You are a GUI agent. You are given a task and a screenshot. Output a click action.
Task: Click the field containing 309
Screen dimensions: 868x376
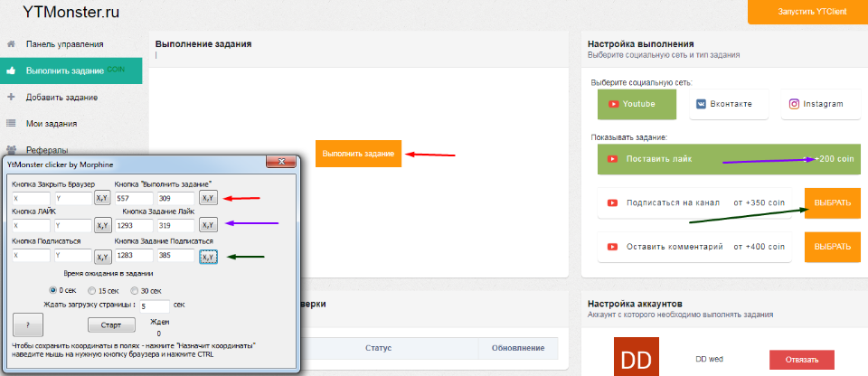tap(176, 198)
